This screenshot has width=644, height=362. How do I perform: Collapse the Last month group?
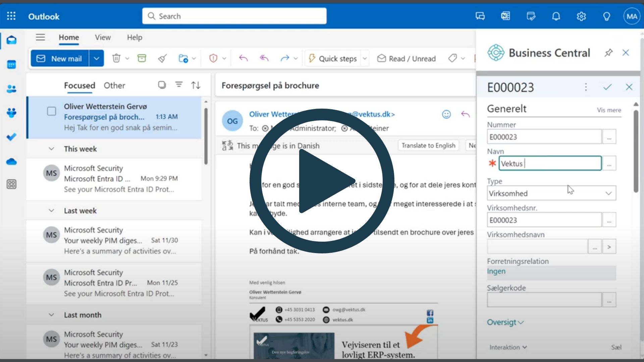(x=51, y=315)
